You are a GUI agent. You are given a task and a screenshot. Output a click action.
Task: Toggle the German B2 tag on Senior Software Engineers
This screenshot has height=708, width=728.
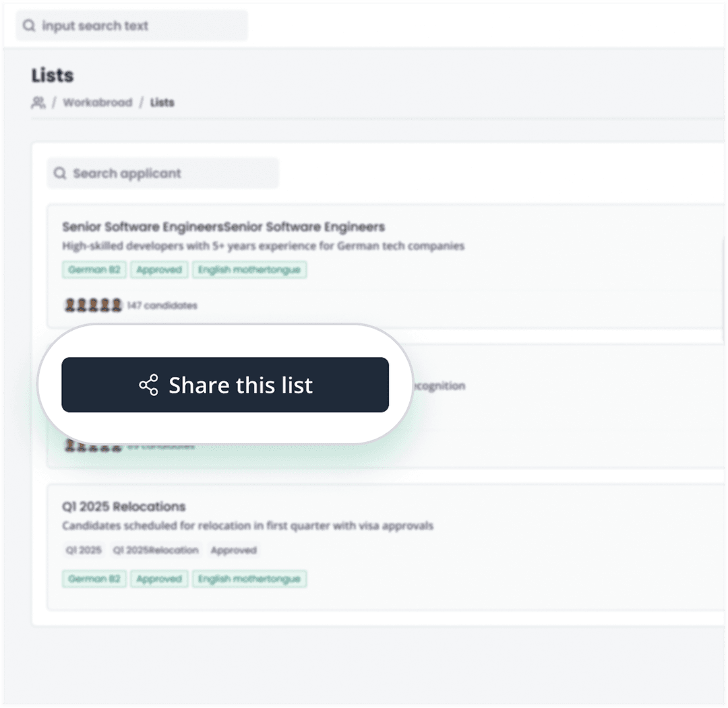(94, 269)
